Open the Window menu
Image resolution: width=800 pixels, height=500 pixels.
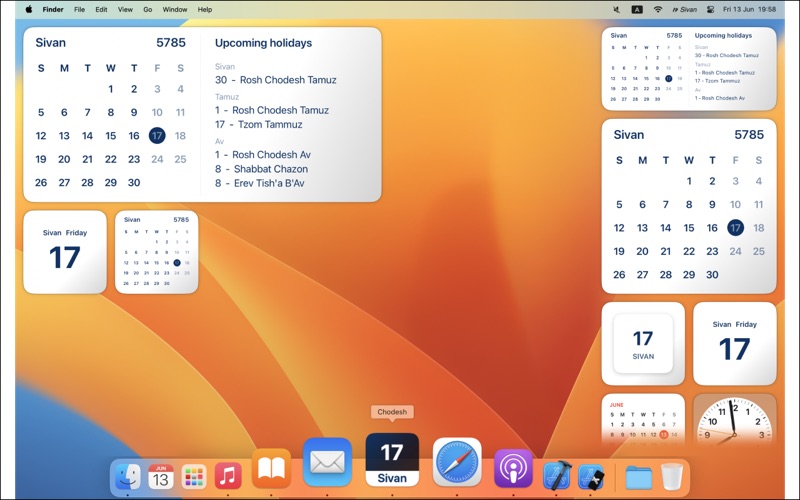coord(174,9)
